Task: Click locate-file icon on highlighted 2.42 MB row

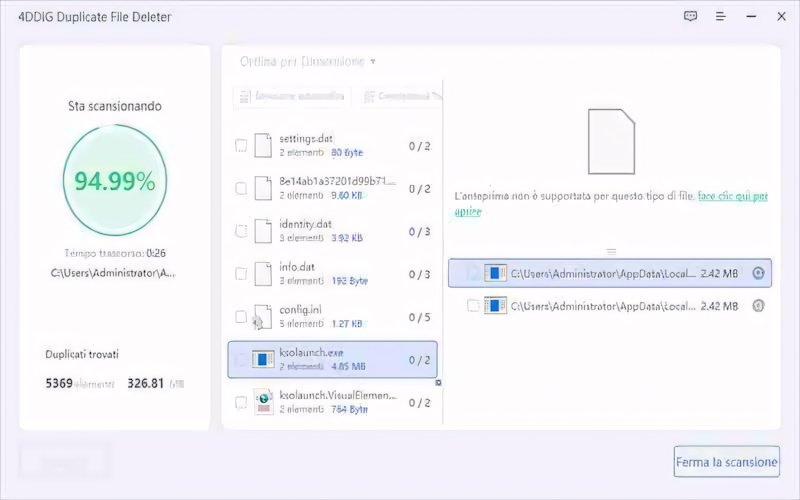Action: point(758,273)
